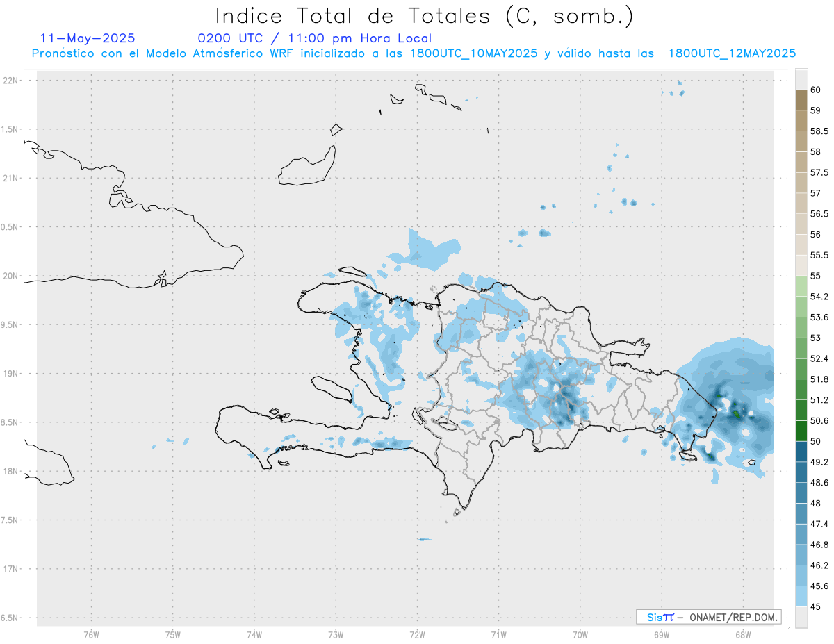Click the "73W" longitude label
This screenshot has width=834, height=644.
click(336, 635)
